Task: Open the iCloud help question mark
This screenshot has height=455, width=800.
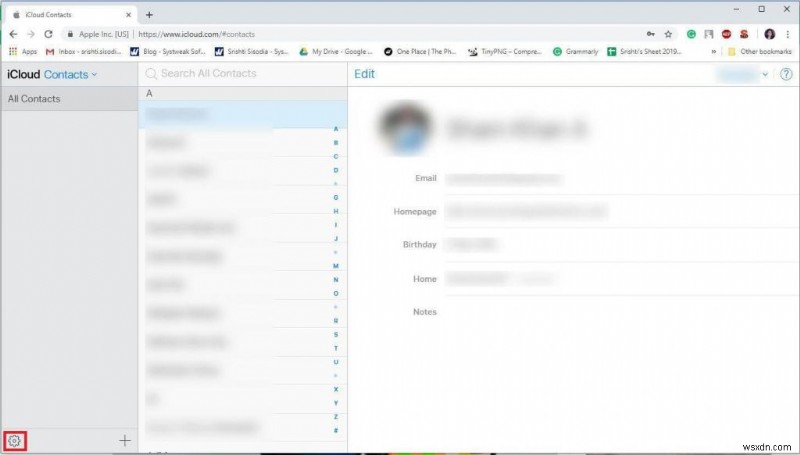Action: pyautogui.click(x=786, y=74)
